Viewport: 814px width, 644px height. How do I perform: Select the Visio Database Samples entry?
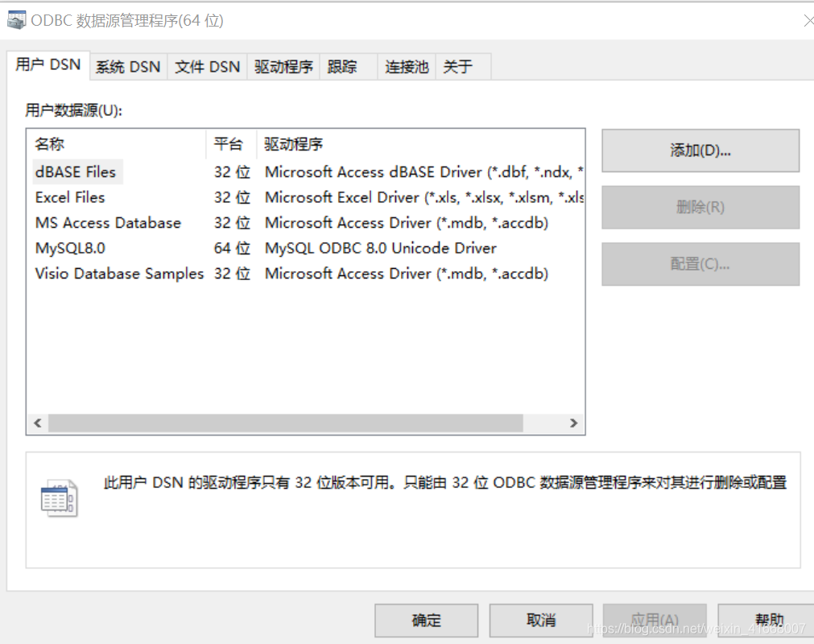pyautogui.click(x=119, y=274)
